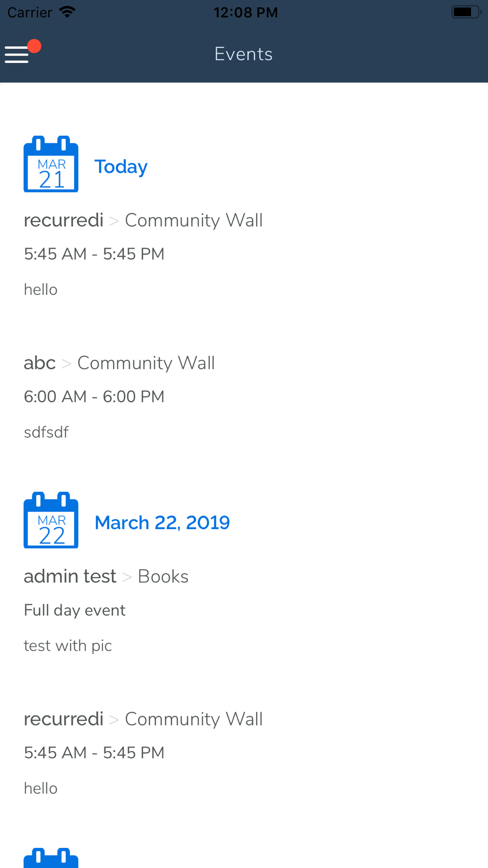
Task: Select the March 22, 2019 date header
Action: point(162,523)
